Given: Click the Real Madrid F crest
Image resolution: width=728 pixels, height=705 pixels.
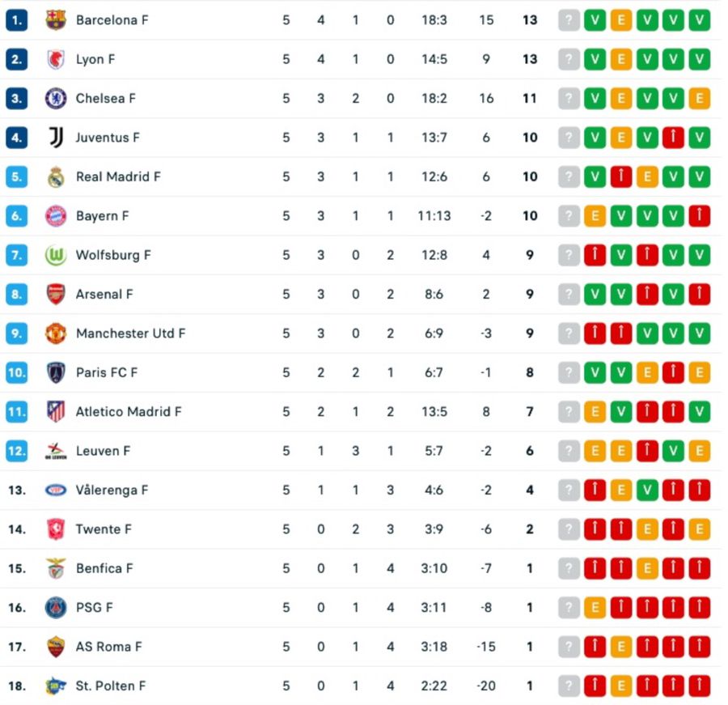Looking at the screenshot, I should tap(55, 176).
